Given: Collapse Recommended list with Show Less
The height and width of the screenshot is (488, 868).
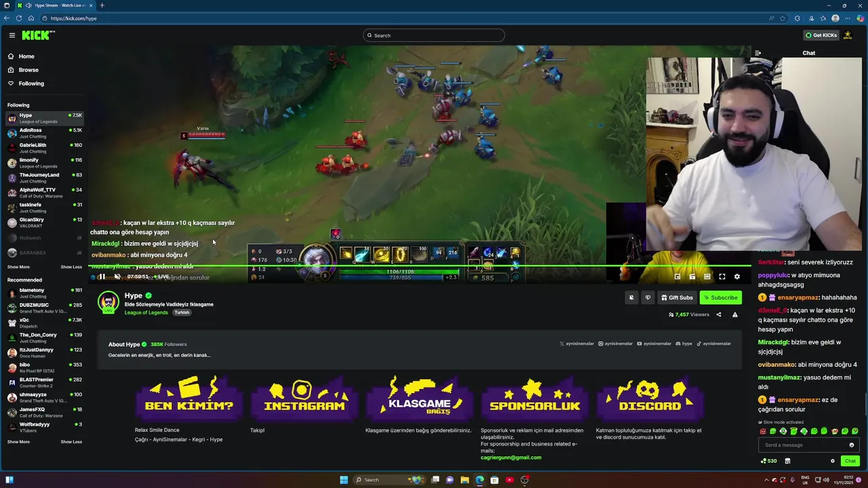Looking at the screenshot, I should pyautogui.click(x=71, y=442).
